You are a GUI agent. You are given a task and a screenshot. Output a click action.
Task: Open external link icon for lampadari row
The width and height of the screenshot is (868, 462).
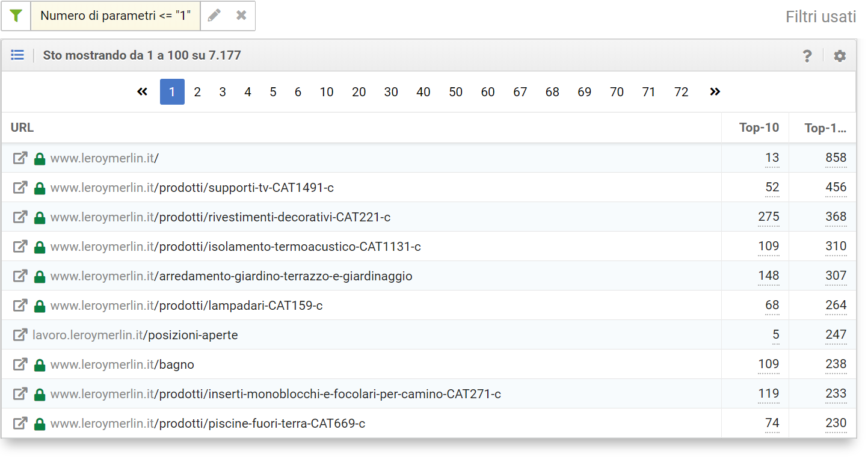click(20, 305)
